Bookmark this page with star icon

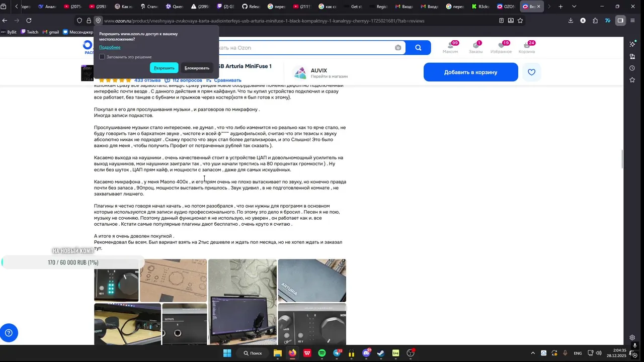520,21
